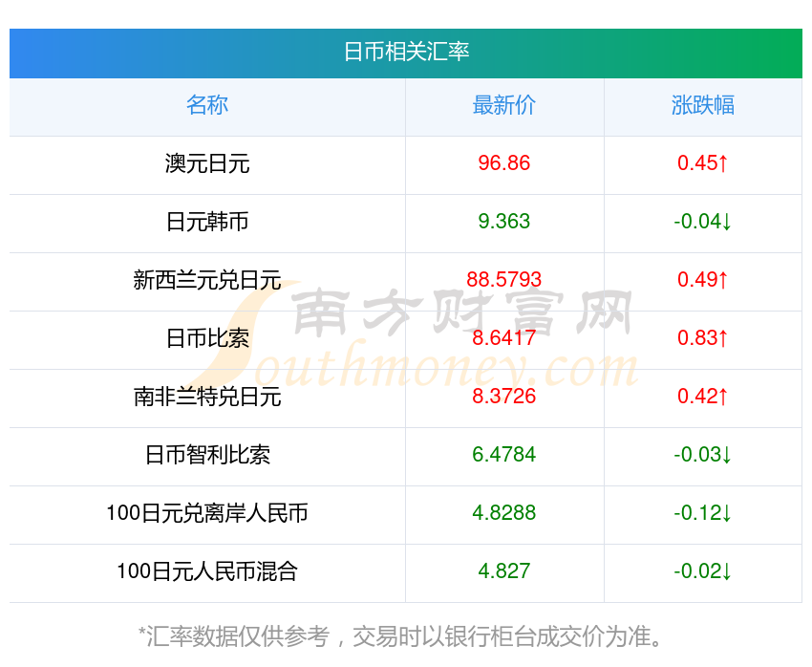Viewport: 812px width, 667px height.
Task: Click the change value 0.49↑
Action: point(703,280)
